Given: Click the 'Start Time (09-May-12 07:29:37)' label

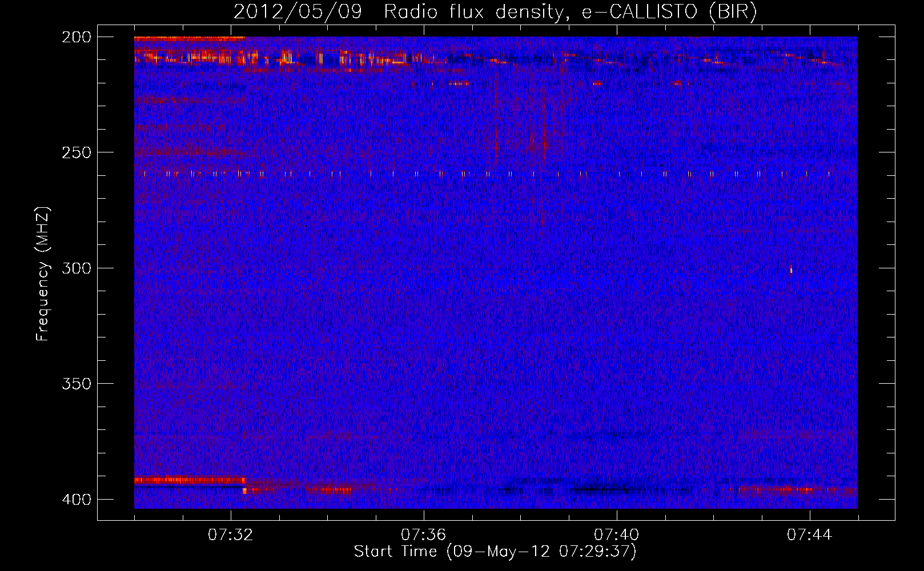Looking at the screenshot, I should click(495, 552).
